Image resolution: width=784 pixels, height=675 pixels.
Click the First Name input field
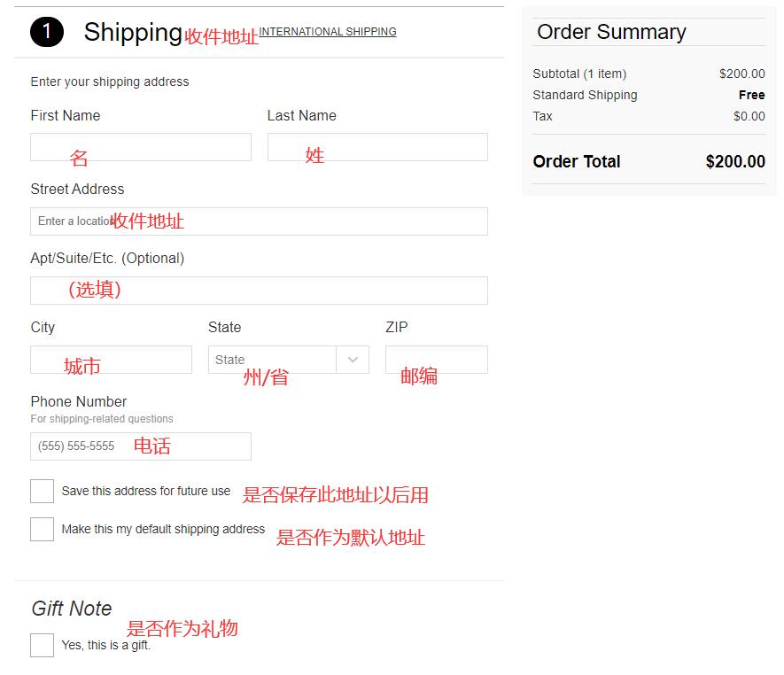pyautogui.click(x=141, y=147)
